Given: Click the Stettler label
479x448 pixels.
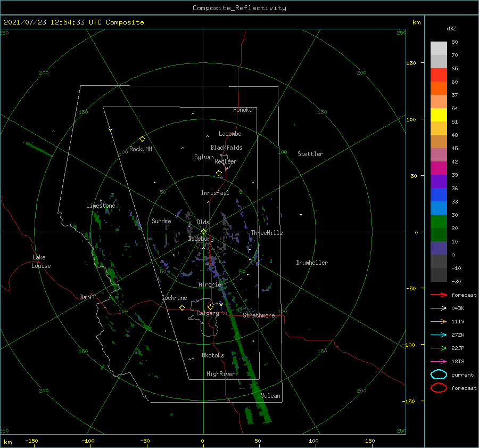Looking at the screenshot, I should (x=310, y=154).
